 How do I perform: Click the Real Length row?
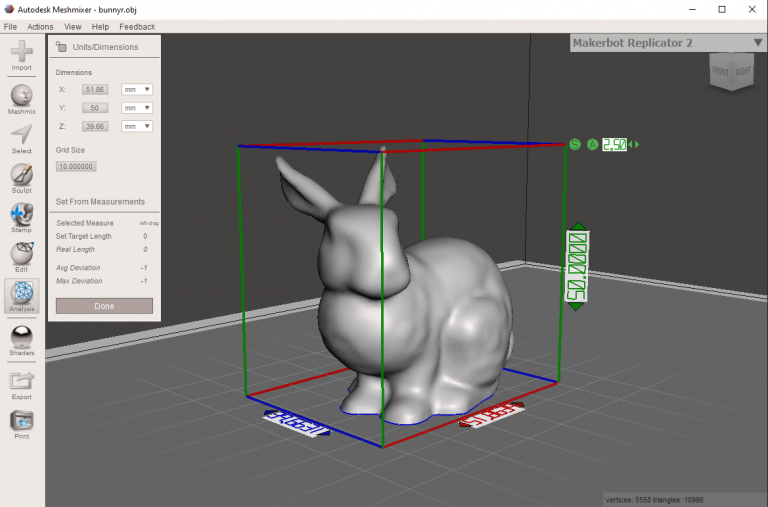coord(102,249)
